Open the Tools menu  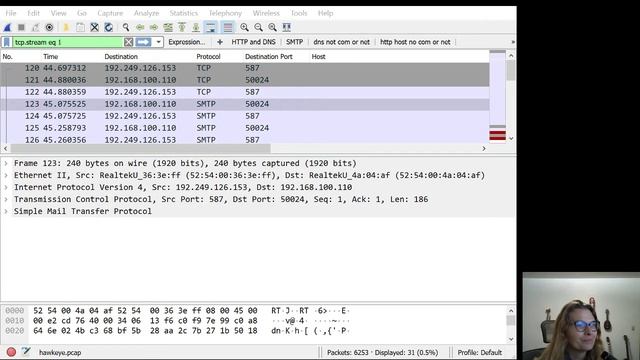point(299,13)
